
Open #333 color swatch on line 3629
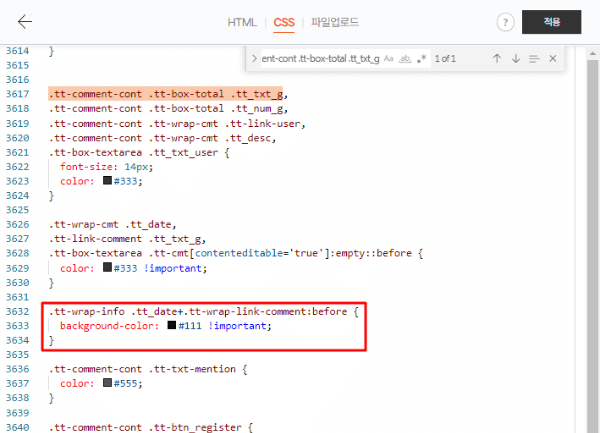coord(107,267)
